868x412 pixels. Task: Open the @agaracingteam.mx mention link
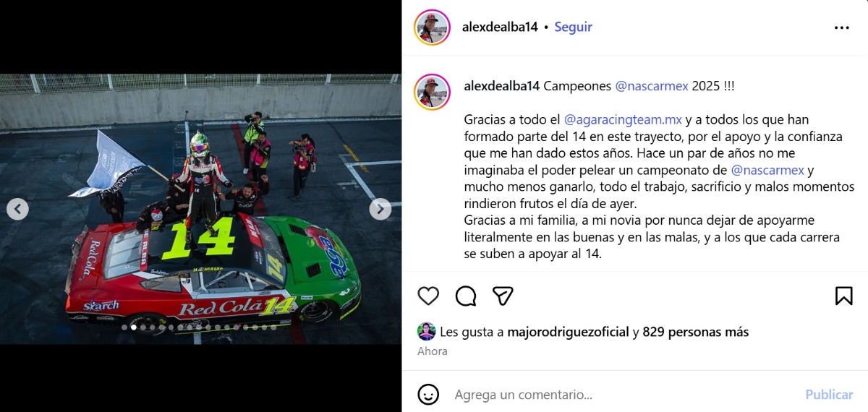623,119
